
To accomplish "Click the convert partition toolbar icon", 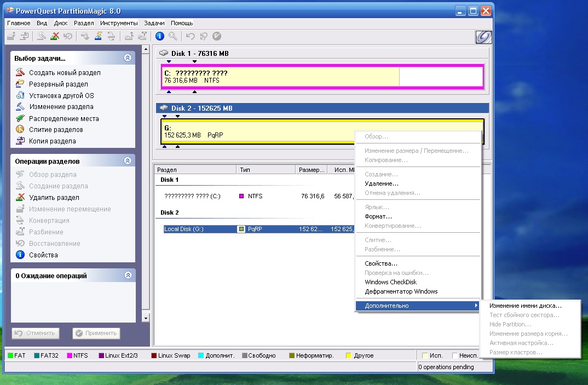I will 111,36.
